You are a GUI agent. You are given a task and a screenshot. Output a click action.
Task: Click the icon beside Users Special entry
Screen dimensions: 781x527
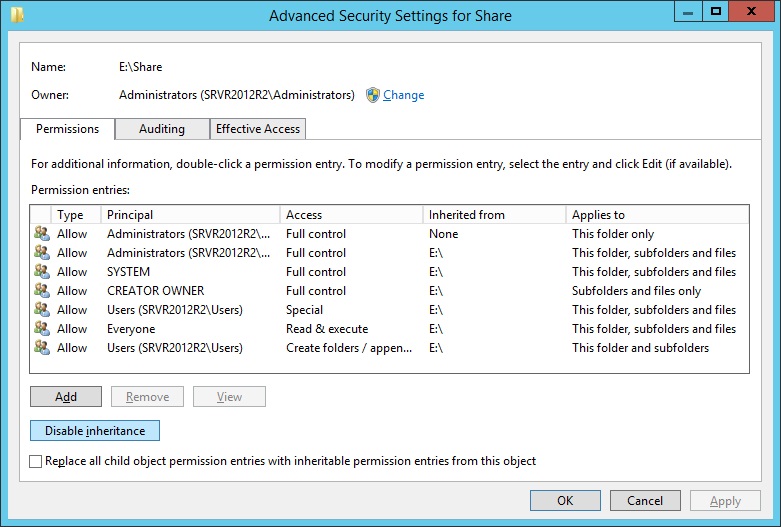point(41,309)
